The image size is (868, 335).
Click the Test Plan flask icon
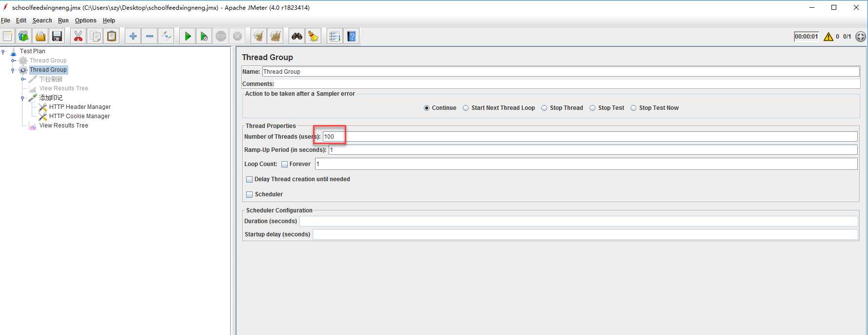13,51
